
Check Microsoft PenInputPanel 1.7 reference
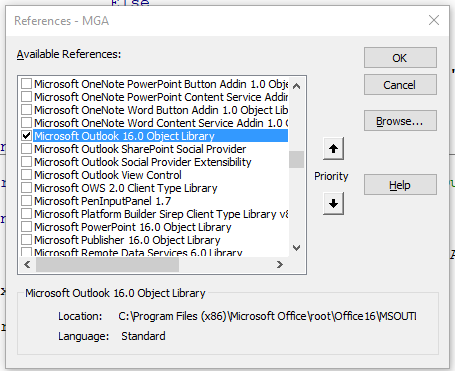pos(26,201)
